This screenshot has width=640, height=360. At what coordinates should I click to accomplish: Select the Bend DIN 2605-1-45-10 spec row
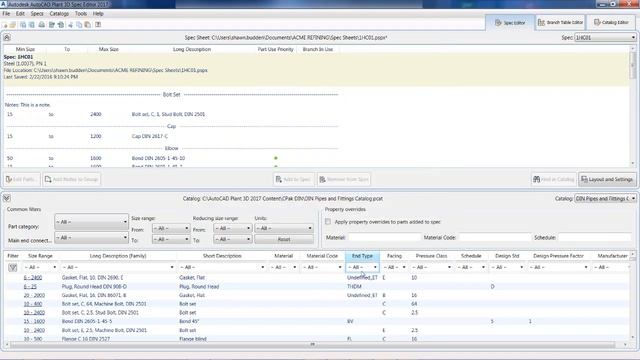171,158
